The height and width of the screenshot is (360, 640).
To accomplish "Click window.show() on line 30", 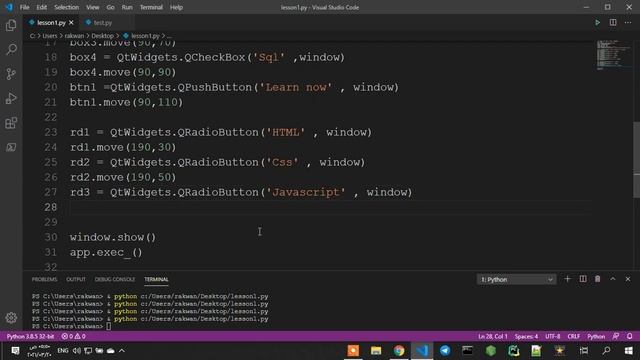I will (x=113, y=237).
